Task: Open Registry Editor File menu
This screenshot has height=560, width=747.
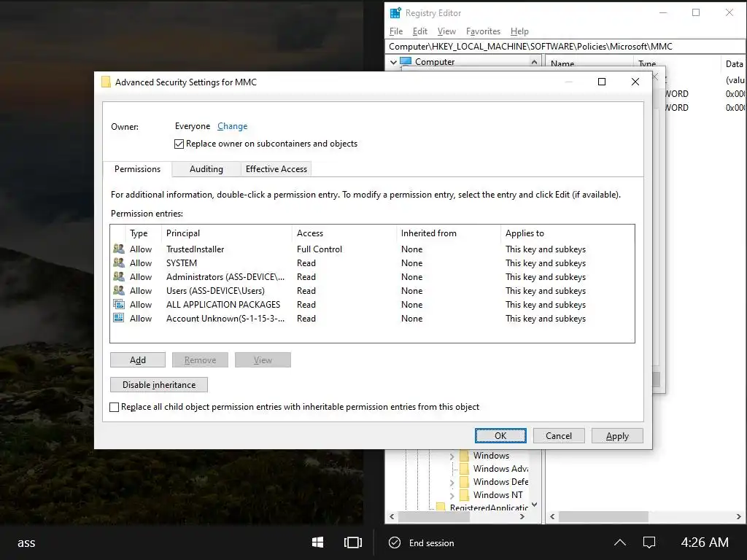Action: (x=396, y=31)
